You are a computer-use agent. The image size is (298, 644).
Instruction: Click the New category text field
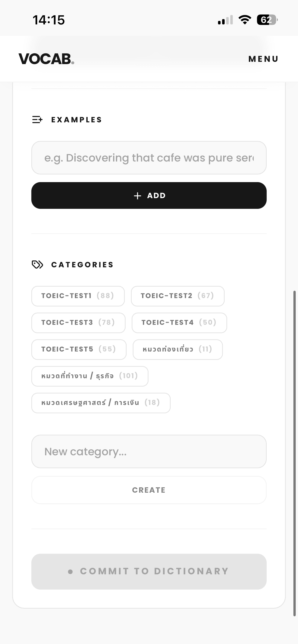[x=149, y=451]
